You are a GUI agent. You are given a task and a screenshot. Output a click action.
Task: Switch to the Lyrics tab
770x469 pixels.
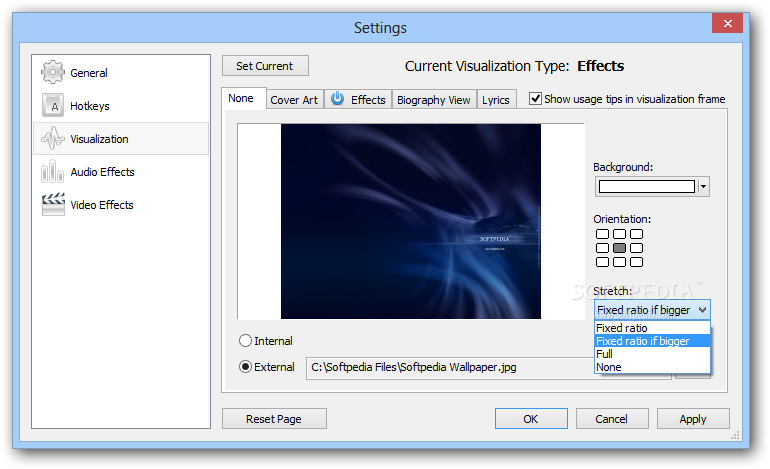(x=496, y=100)
